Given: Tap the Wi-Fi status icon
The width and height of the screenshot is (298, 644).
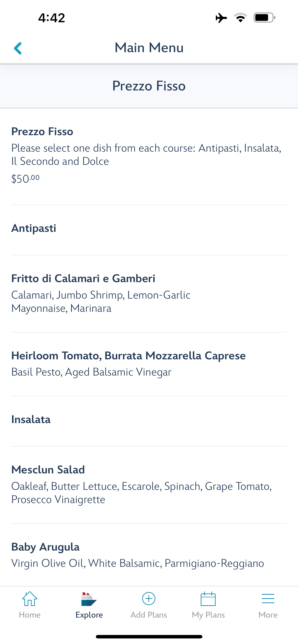Looking at the screenshot, I should click(240, 17).
